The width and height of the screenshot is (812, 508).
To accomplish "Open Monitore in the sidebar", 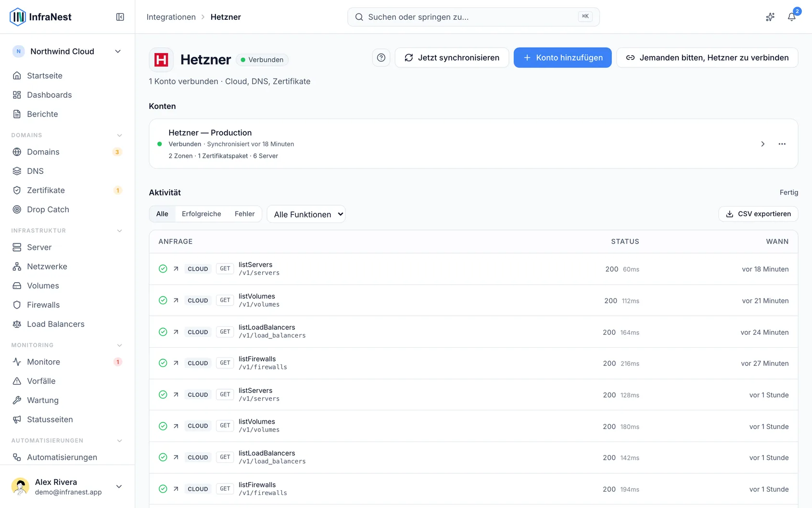I will coord(67,362).
